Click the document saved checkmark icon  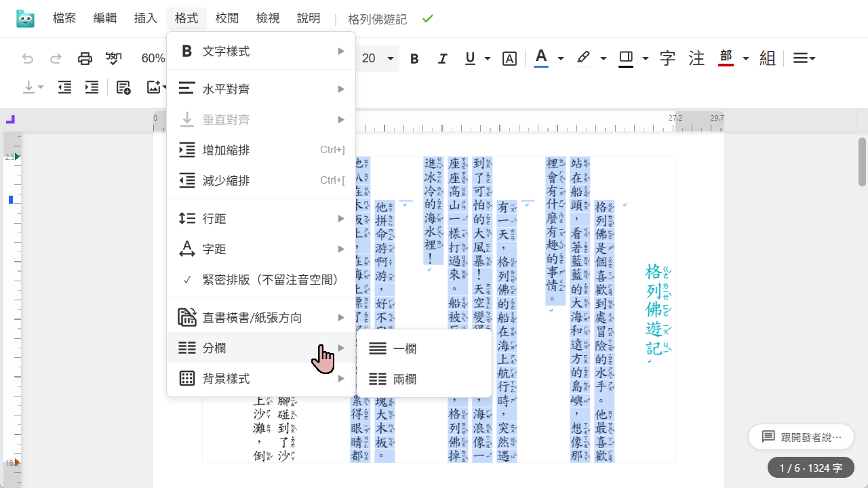pyautogui.click(x=427, y=19)
